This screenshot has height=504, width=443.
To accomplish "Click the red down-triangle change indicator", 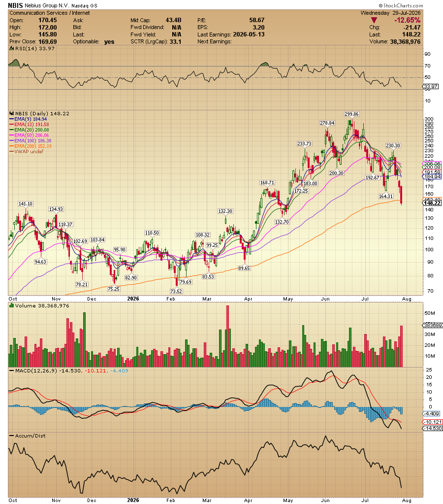I will [x=374, y=20].
